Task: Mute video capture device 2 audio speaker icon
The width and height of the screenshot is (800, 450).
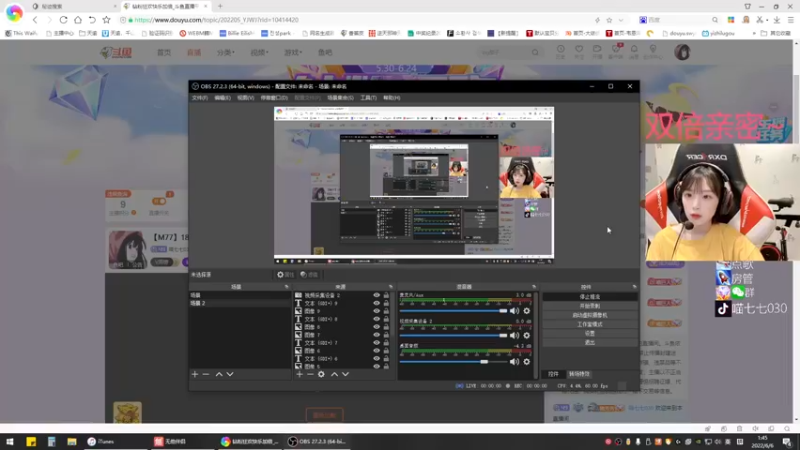Action: pyautogui.click(x=514, y=335)
